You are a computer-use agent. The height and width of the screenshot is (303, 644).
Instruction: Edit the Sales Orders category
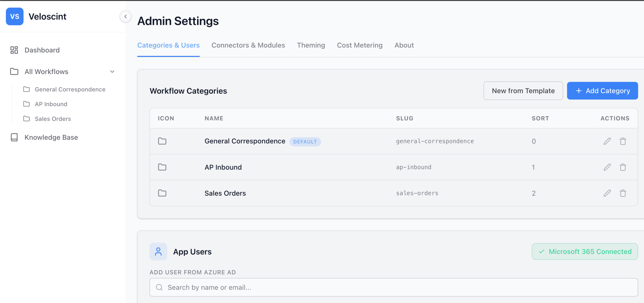[x=607, y=193]
